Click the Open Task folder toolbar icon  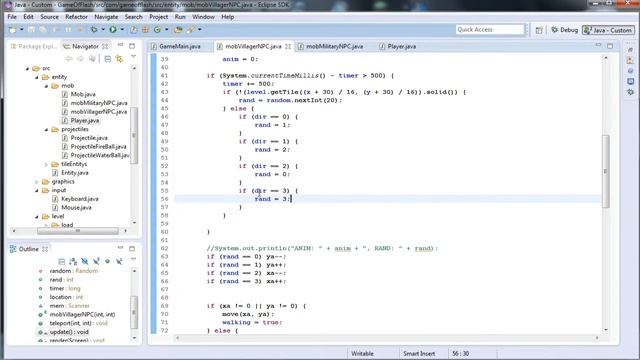coord(178,30)
